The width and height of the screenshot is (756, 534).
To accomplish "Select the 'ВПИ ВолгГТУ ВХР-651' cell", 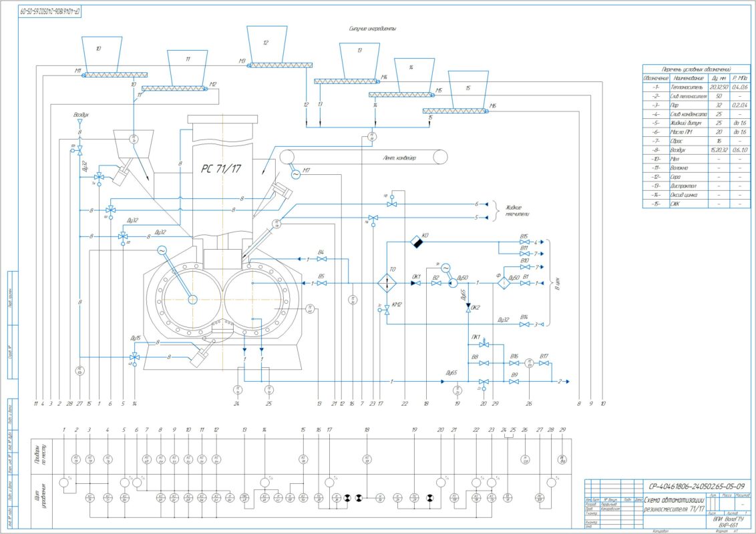I will [728, 522].
